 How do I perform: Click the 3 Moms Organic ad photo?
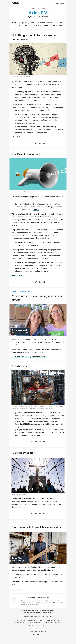[x=38, y=320]
